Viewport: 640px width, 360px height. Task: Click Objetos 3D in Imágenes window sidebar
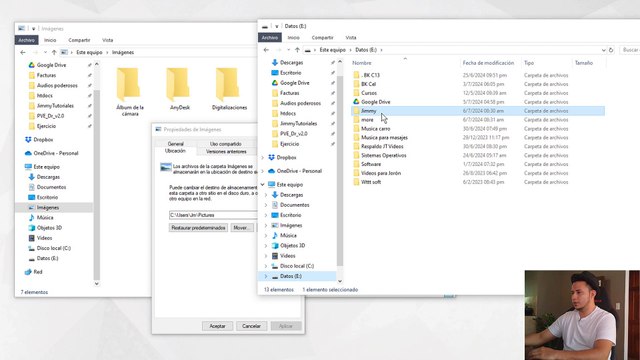pos(49,228)
